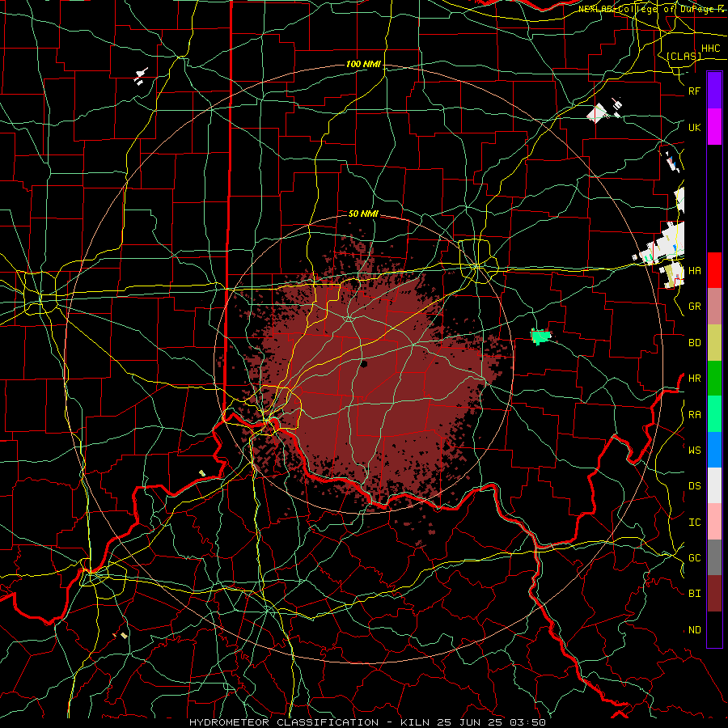Viewport: 728px width, 728px height.
Task: Select the olive-yellow BD legend swatch
Action: tap(714, 342)
